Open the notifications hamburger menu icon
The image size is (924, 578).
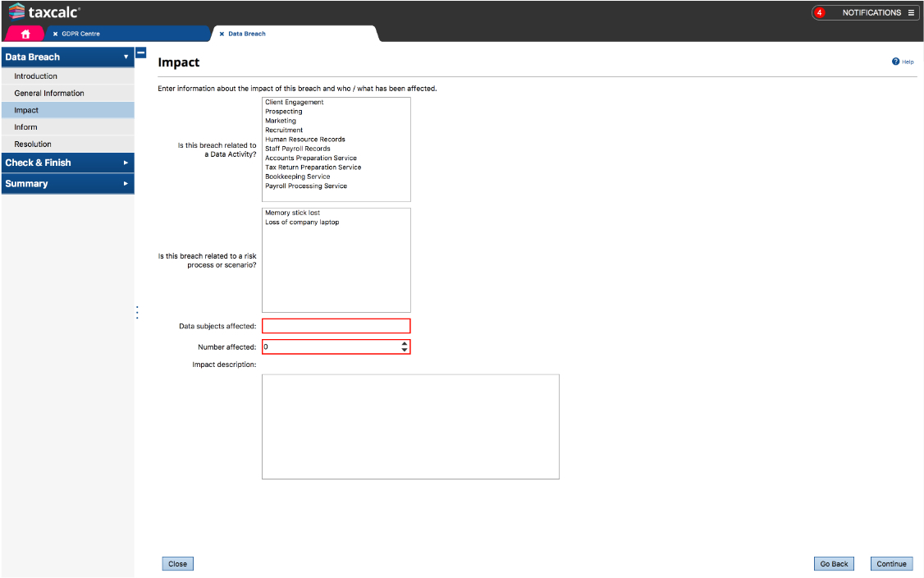(911, 12)
